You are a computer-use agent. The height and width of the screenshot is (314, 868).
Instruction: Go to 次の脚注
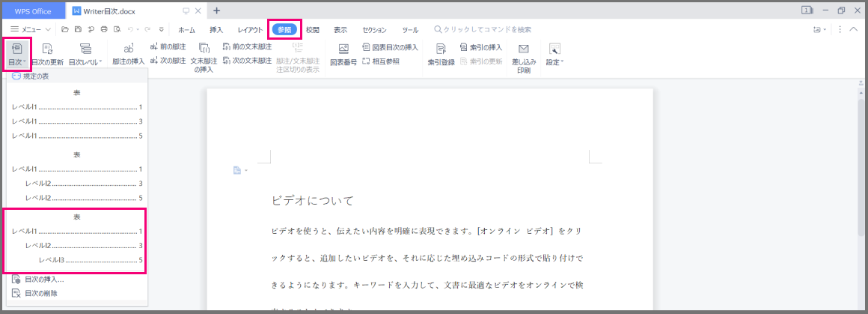168,61
